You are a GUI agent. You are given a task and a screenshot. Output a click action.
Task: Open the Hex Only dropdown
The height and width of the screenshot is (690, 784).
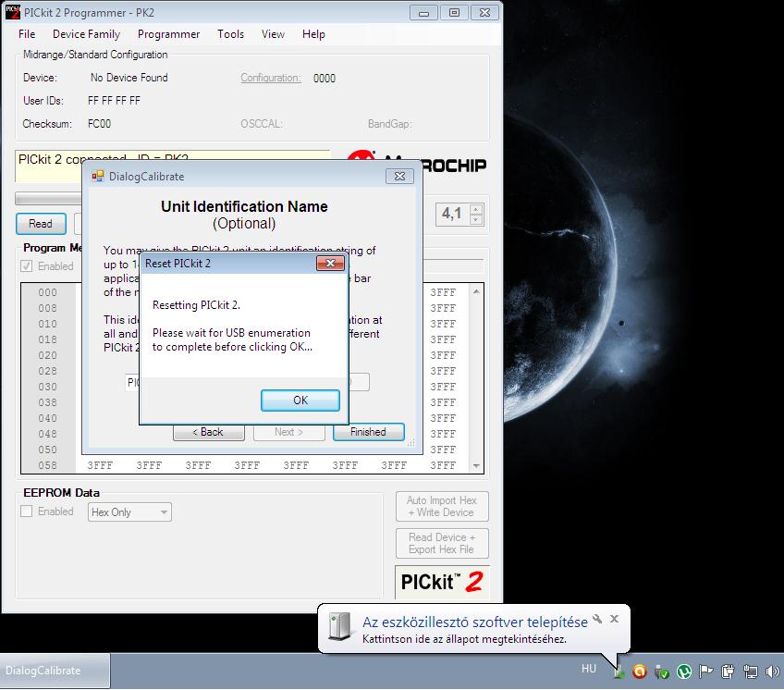(x=129, y=511)
